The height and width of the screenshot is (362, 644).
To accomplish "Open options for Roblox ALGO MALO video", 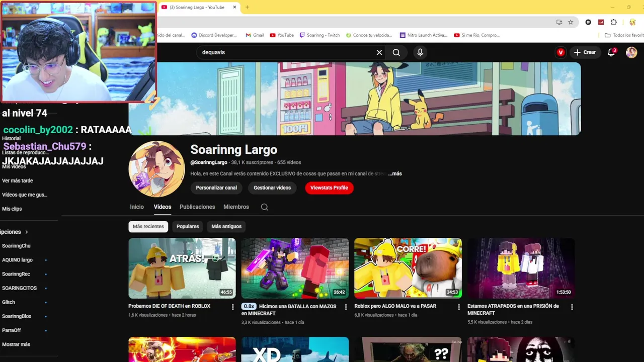I will point(458,307).
